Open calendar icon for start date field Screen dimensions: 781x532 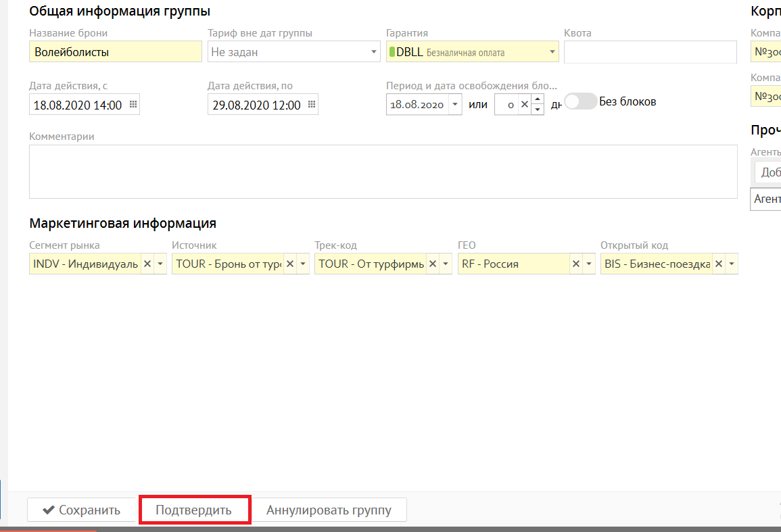point(133,105)
